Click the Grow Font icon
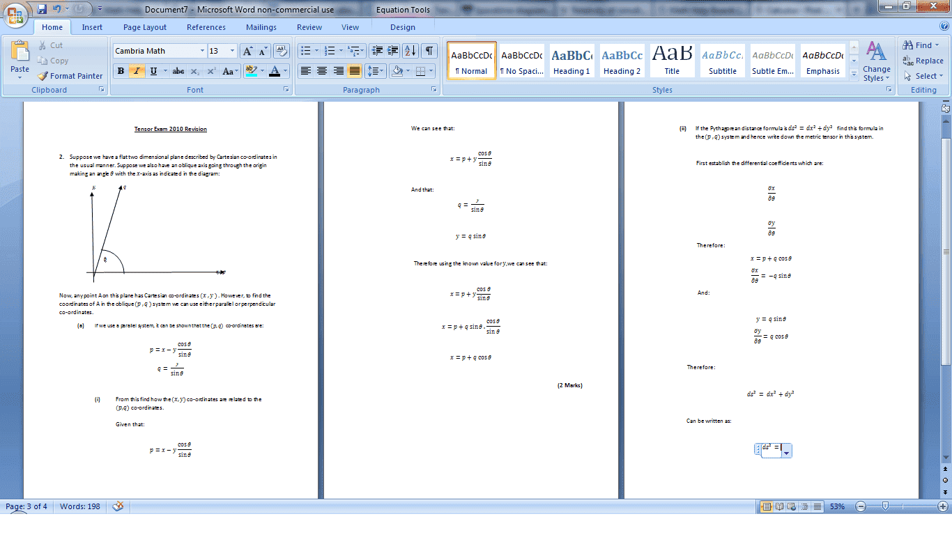 [x=247, y=51]
